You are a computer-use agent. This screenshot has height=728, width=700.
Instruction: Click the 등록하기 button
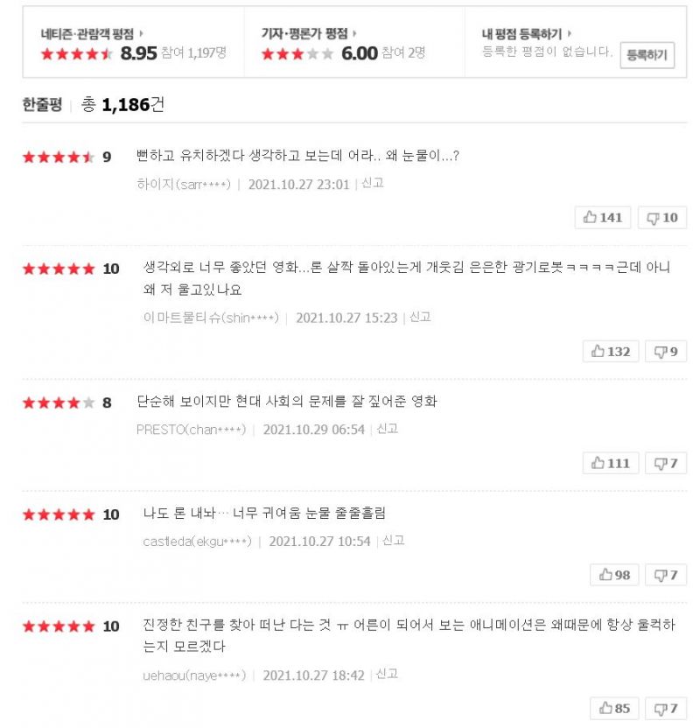[647, 55]
